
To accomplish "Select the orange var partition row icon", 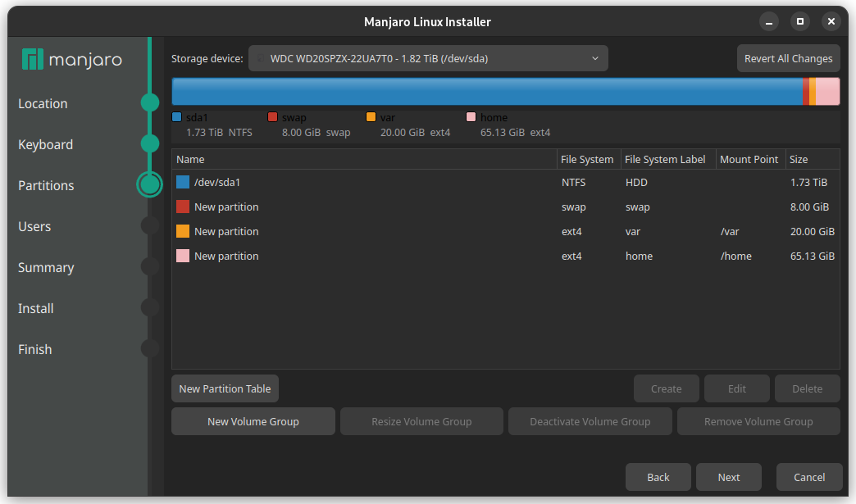I will tap(183, 231).
